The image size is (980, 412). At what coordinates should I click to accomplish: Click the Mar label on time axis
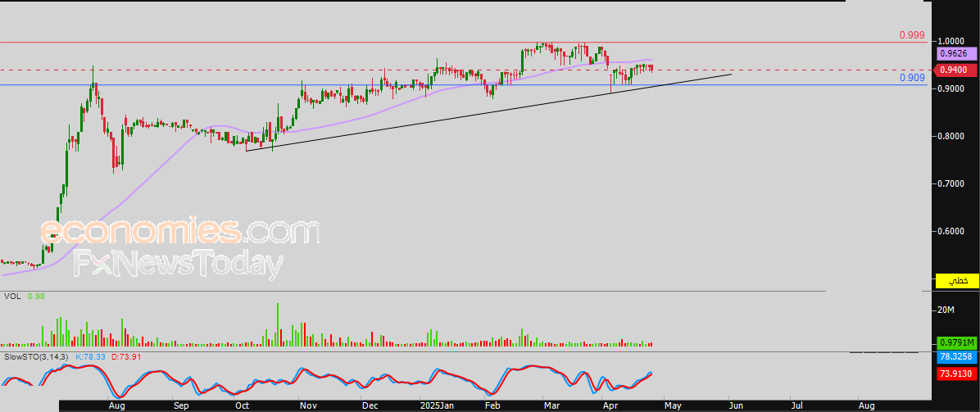[551, 405]
